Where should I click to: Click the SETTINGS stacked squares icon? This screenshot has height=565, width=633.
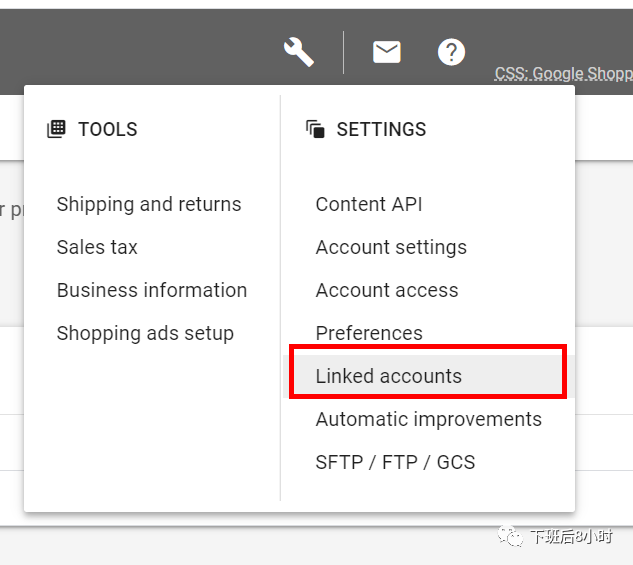click(x=315, y=129)
